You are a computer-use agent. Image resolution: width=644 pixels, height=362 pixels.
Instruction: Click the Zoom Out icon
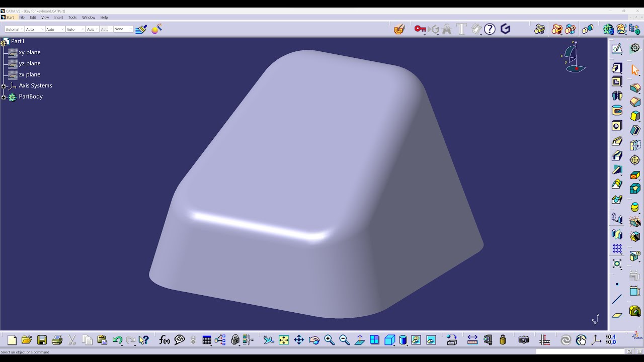click(x=345, y=340)
